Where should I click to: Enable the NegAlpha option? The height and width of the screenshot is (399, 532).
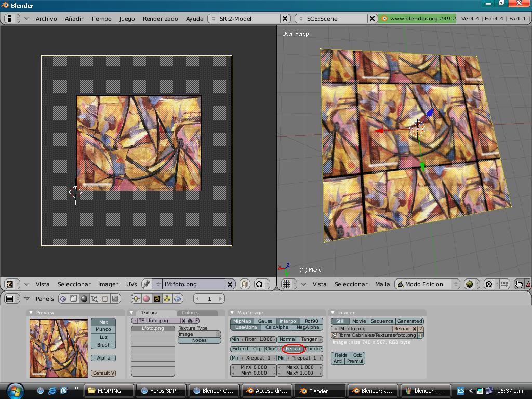click(x=308, y=327)
